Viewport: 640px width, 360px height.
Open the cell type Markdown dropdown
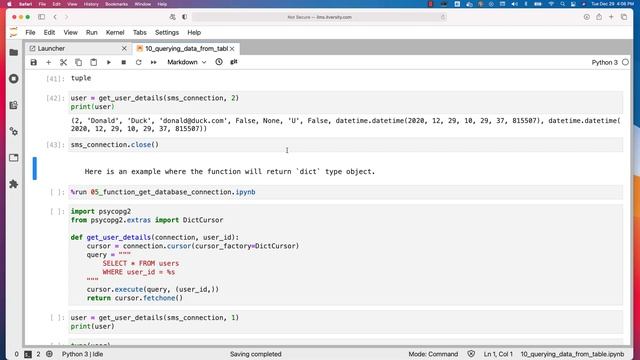187,62
